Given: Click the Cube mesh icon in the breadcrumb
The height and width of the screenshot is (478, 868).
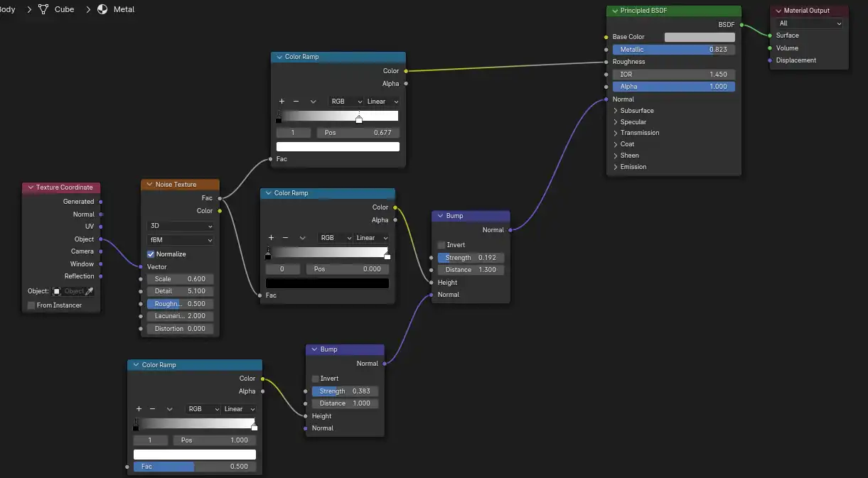Looking at the screenshot, I should 43,9.
